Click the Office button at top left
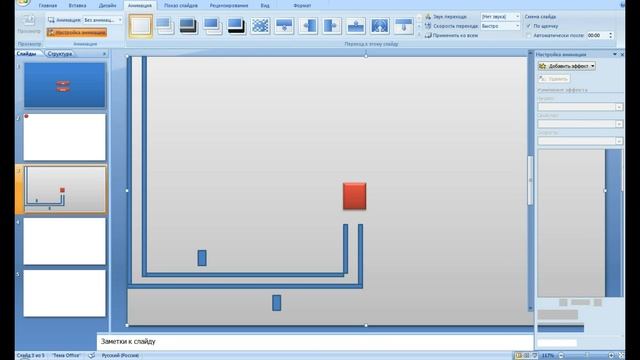640x360 pixels. tap(24, 3)
